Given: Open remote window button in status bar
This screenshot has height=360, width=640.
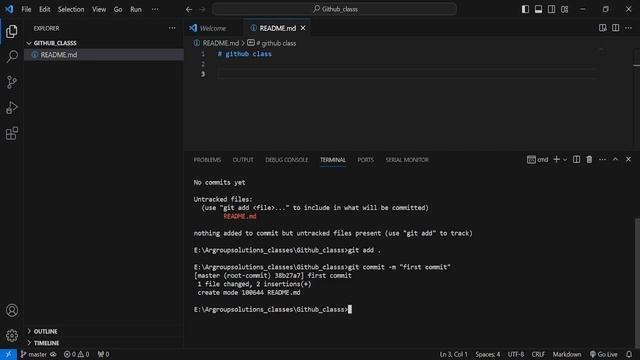Looking at the screenshot, I should pos(8,354).
